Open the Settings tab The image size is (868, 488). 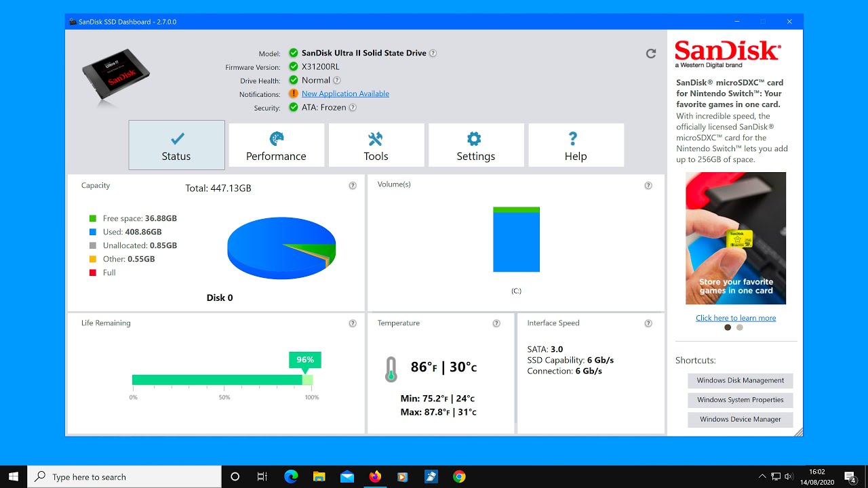pyautogui.click(x=475, y=145)
